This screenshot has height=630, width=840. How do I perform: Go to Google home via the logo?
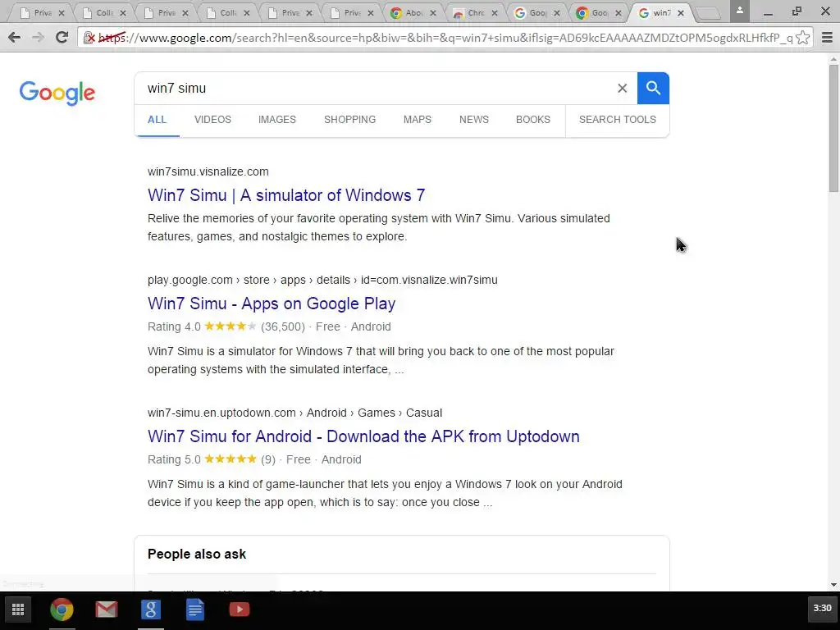(x=57, y=94)
